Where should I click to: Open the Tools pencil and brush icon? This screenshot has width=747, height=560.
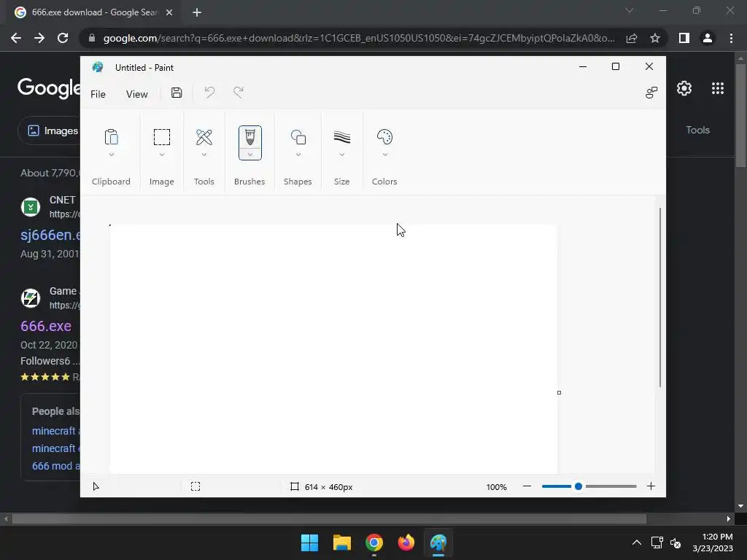204,137
